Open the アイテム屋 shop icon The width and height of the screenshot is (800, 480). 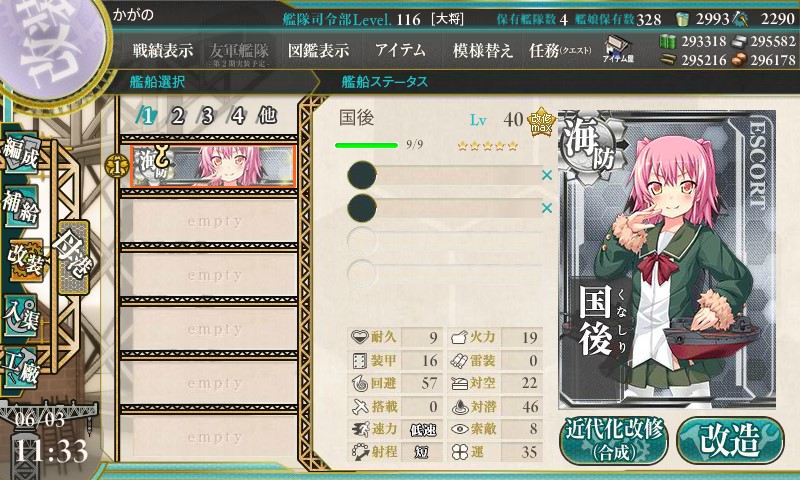pos(618,50)
